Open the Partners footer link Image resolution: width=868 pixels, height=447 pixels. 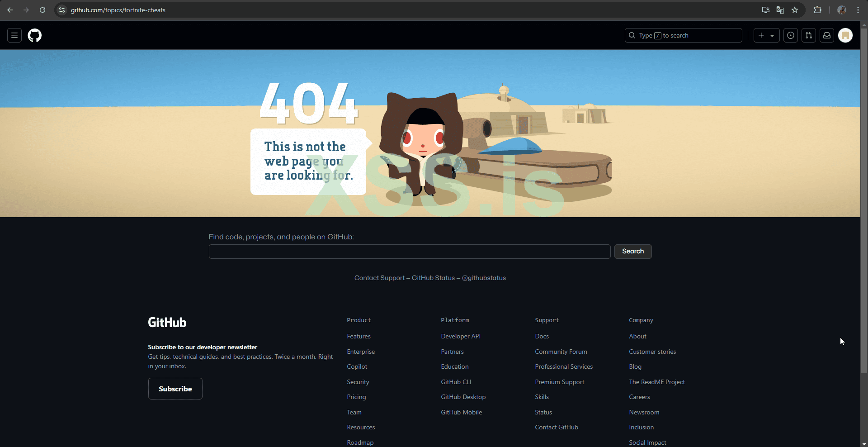pyautogui.click(x=453, y=352)
